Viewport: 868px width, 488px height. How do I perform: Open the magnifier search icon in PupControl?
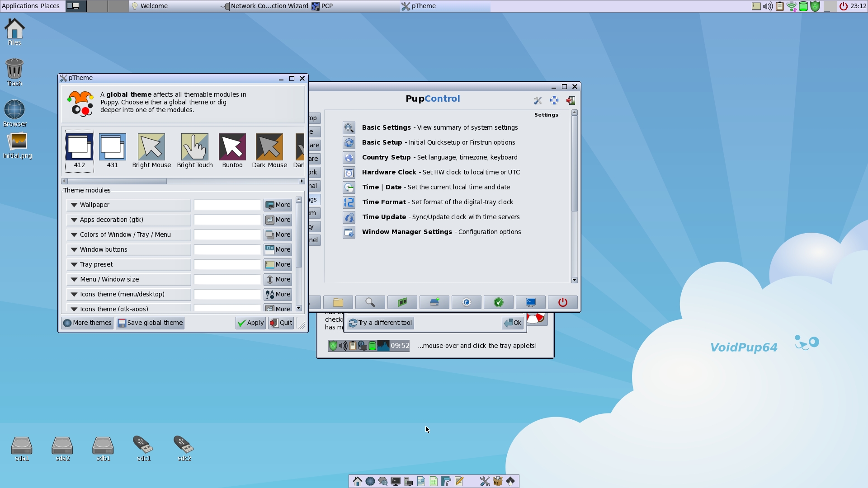coord(370,302)
